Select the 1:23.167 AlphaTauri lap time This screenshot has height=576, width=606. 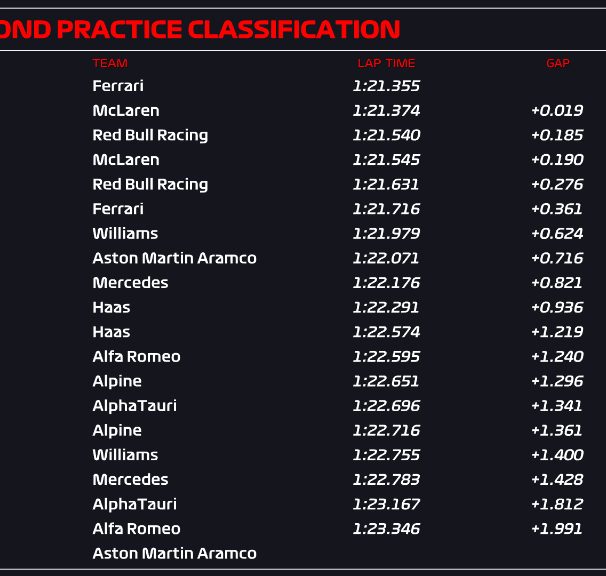click(x=386, y=504)
